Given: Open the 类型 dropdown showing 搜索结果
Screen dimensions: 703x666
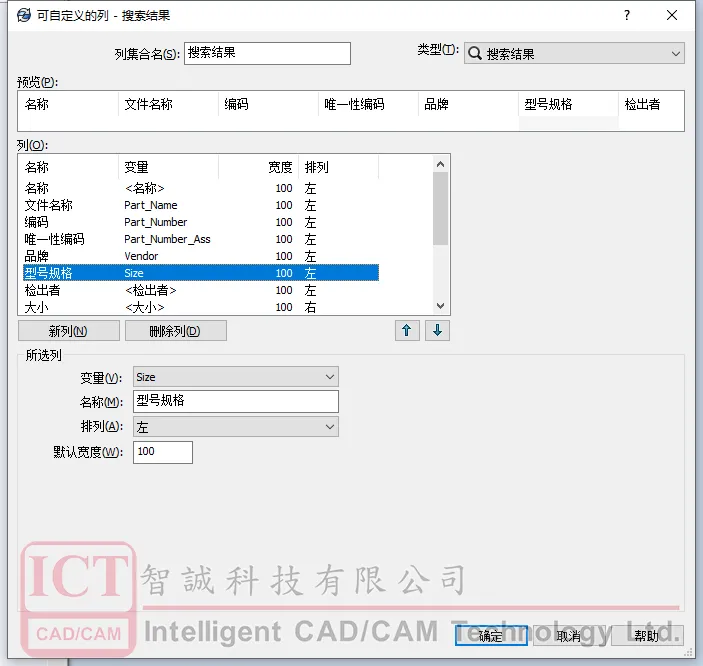Looking at the screenshot, I should (574, 53).
